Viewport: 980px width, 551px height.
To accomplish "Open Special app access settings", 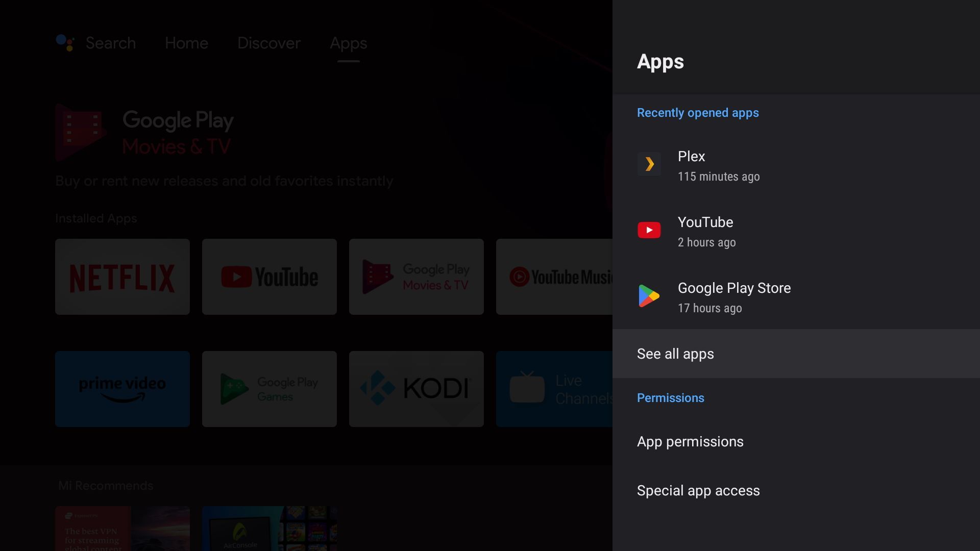I will 698,490.
